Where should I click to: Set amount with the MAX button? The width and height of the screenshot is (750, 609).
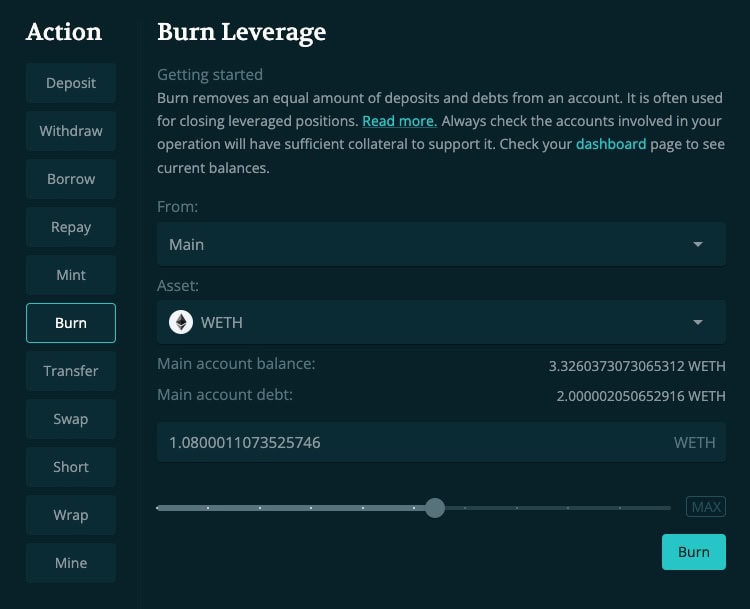pyautogui.click(x=706, y=507)
